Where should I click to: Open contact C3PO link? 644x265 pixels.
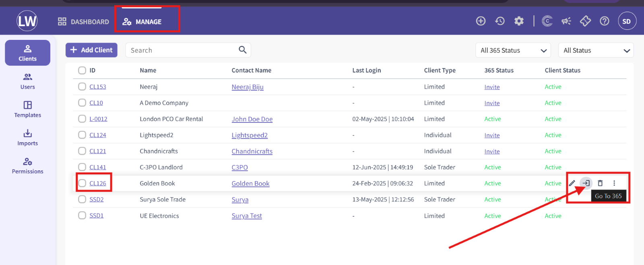(x=239, y=168)
